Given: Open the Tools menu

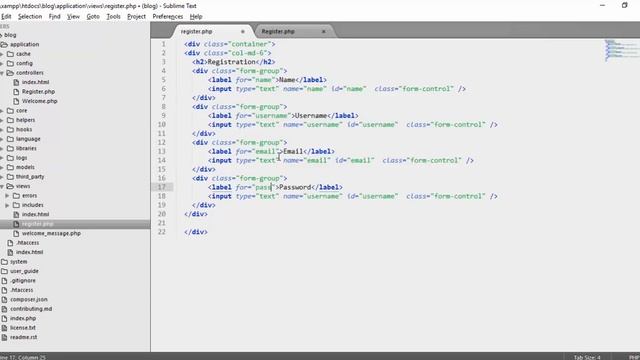Looking at the screenshot, I should 113,16.
